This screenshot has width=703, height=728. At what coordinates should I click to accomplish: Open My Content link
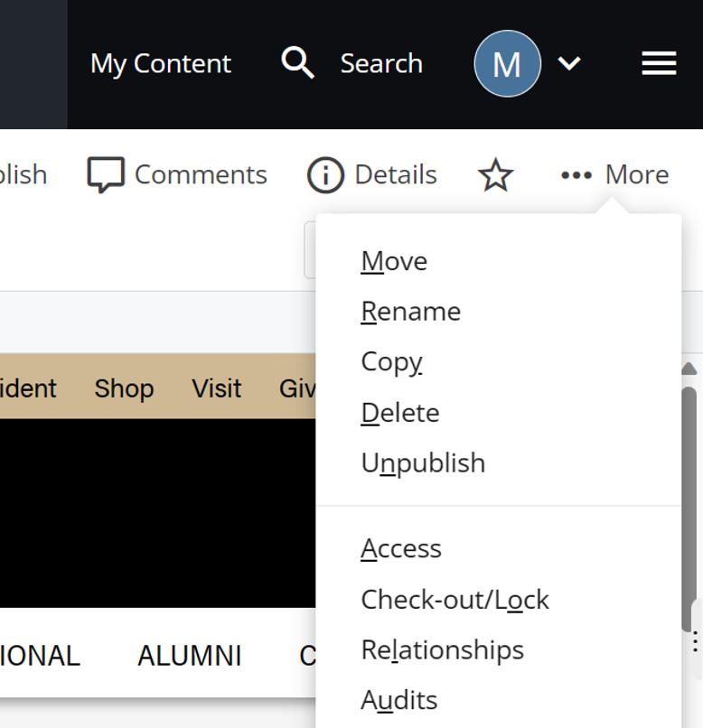(x=161, y=63)
